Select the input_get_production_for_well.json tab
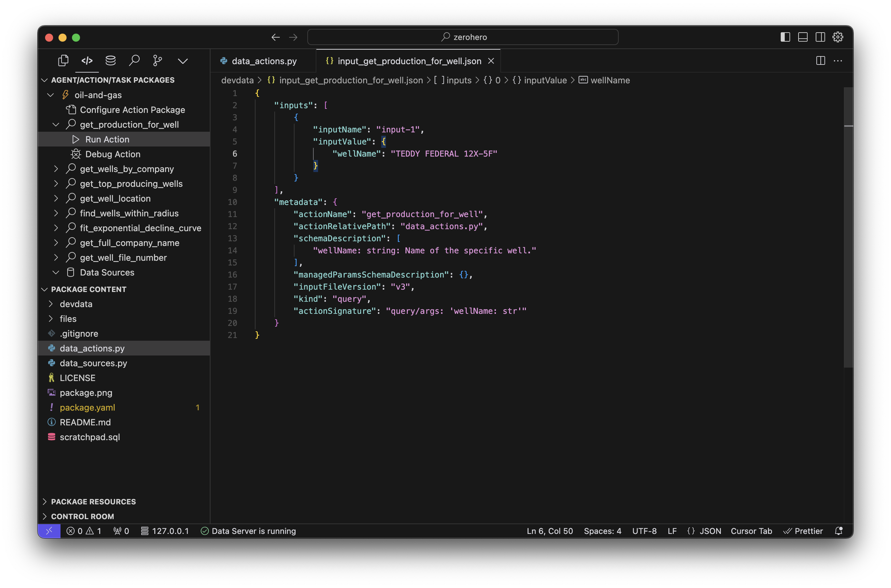This screenshot has width=891, height=588. (x=409, y=61)
